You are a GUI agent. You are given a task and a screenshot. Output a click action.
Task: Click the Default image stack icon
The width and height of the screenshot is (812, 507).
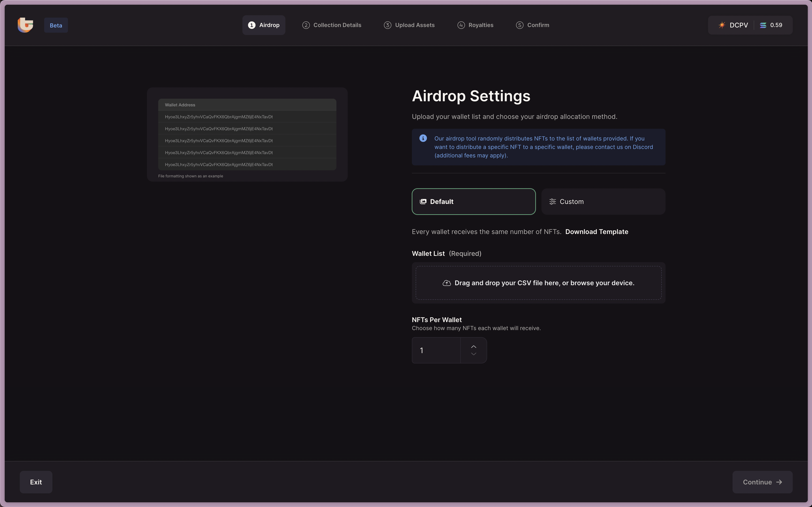tap(423, 202)
